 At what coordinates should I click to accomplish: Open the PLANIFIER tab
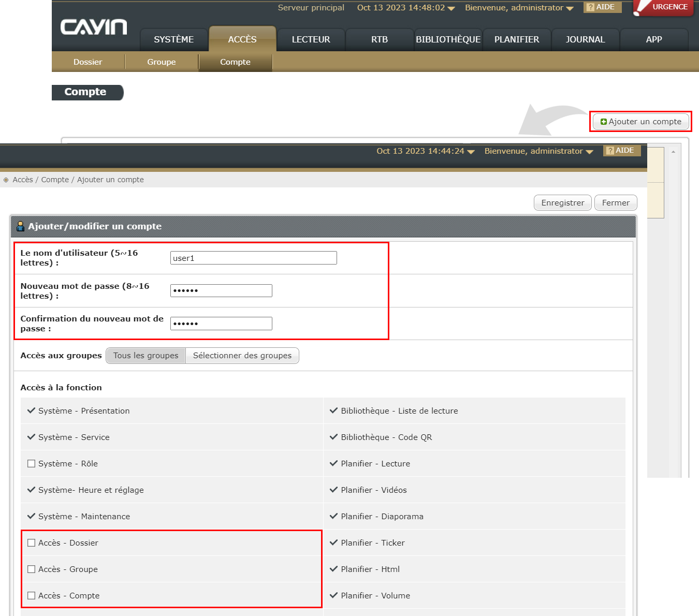[517, 39]
